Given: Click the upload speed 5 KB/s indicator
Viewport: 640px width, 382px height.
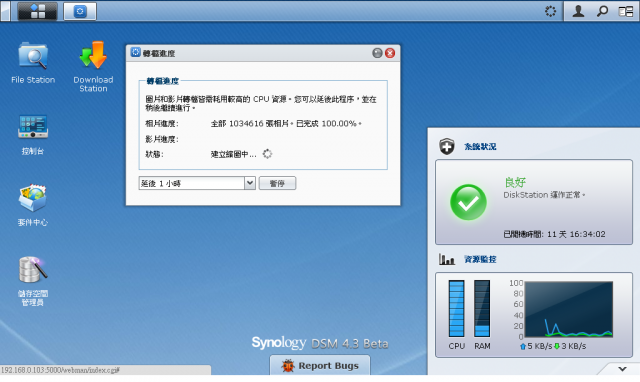Looking at the screenshot, I should pos(536,346).
